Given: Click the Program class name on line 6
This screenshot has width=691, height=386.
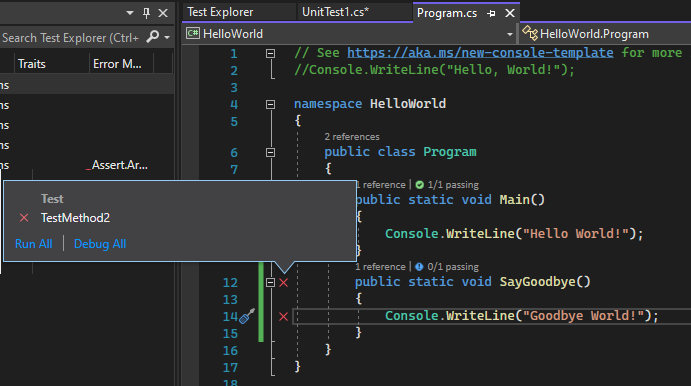Looking at the screenshot, I should coord(450,152).
